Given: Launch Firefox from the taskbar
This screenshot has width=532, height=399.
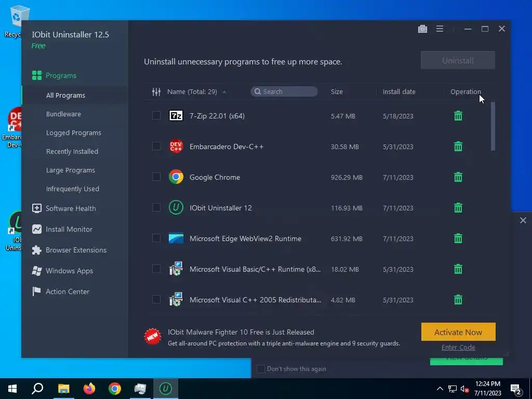Looking at the screenshot, I should point(89,389).
